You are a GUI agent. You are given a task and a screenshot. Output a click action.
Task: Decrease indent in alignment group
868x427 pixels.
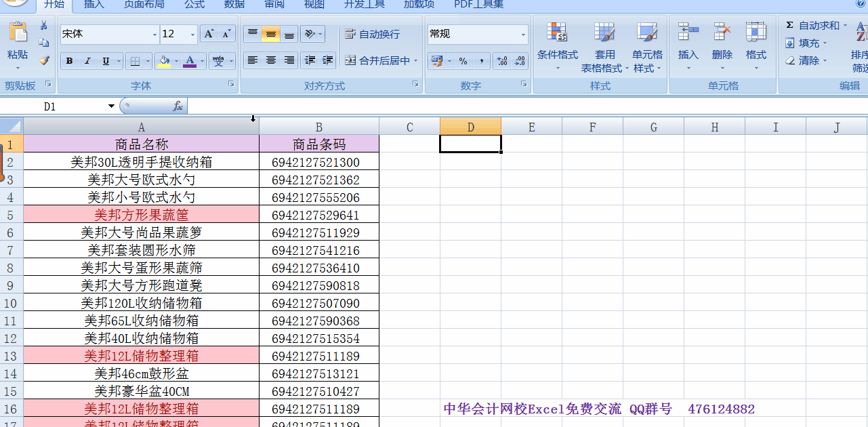310,60
